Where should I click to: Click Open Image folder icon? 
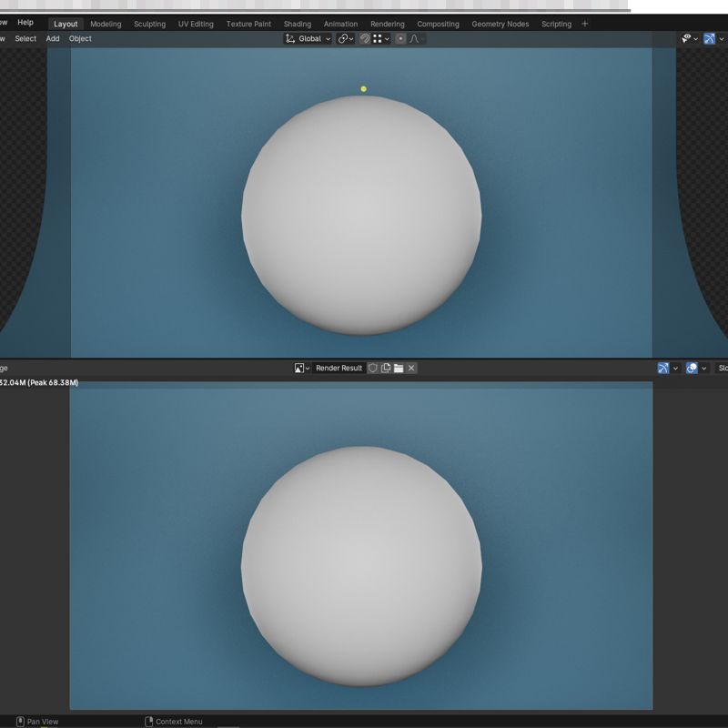click(399, 369)
